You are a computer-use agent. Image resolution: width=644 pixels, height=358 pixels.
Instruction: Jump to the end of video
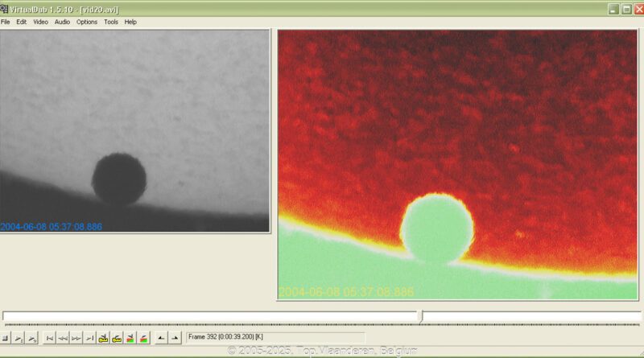point(89,339)
